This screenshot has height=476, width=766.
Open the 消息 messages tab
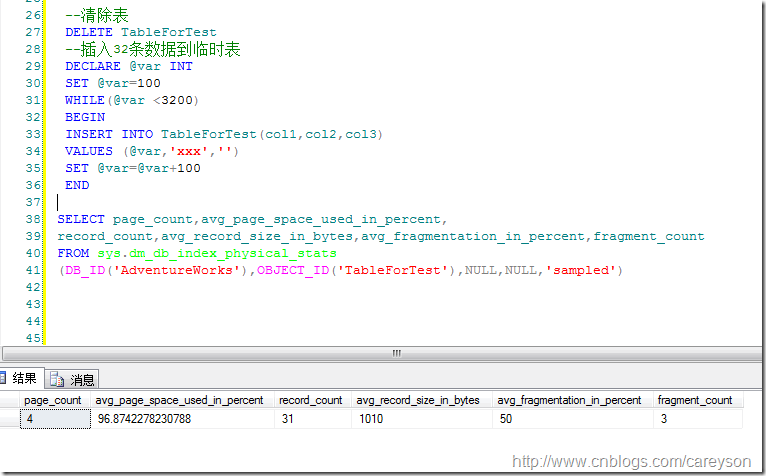tap(72, 380)
